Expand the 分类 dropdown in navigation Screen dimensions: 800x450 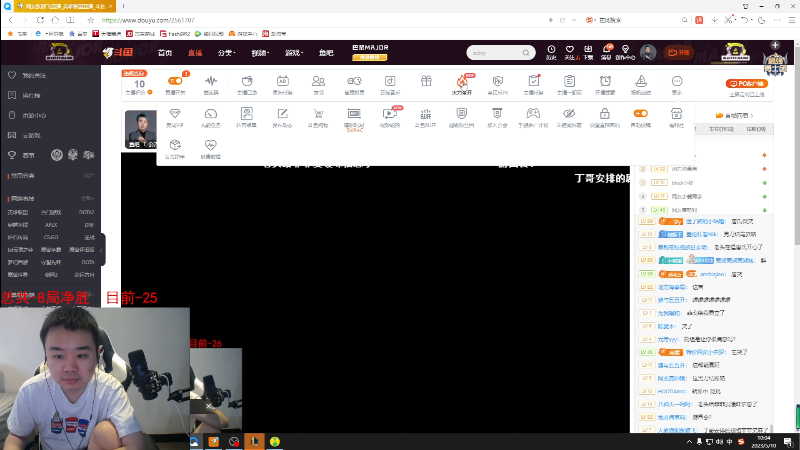point(226,53)
